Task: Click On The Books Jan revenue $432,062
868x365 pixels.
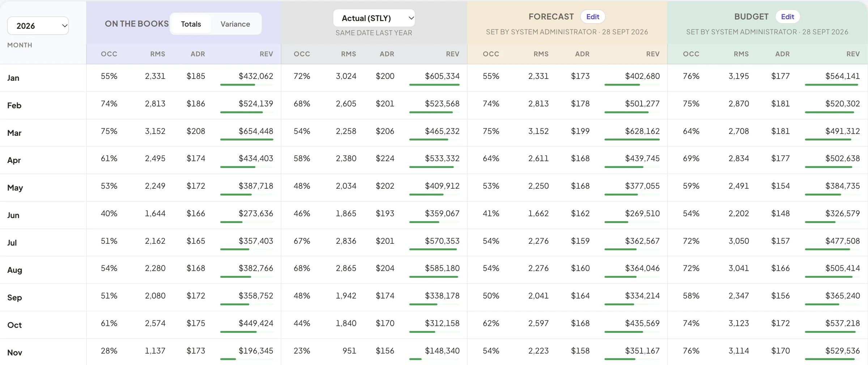Action: coord(256,76)
